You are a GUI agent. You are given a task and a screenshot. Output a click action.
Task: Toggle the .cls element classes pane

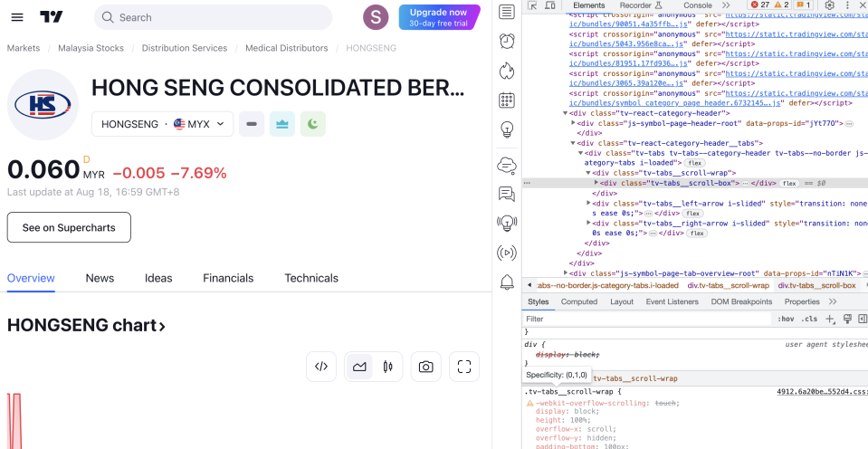(x=809, y=319)
